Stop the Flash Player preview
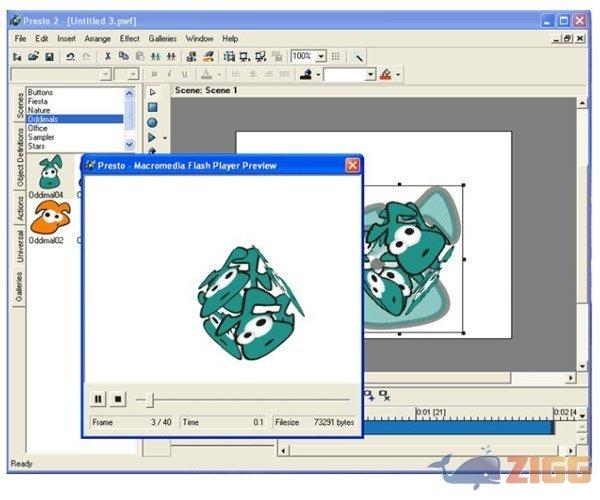This screenshot has width=600, height=500. (x=118, y=399)
